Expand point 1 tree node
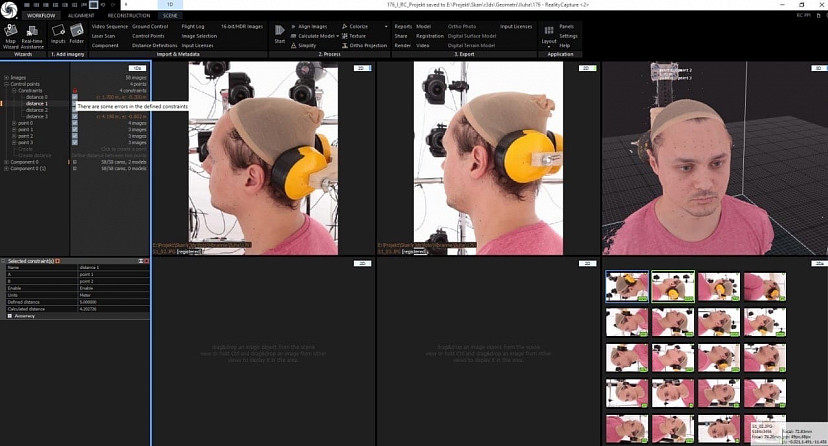The image size is (828, 446). point(14,129)
